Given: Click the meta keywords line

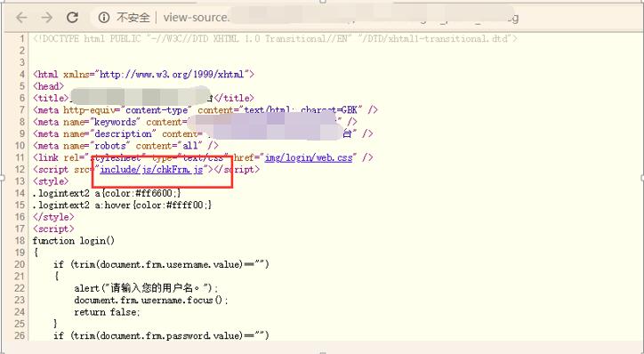Looking at the screenshot, I should pyautogui.click(x=195, y=122).
